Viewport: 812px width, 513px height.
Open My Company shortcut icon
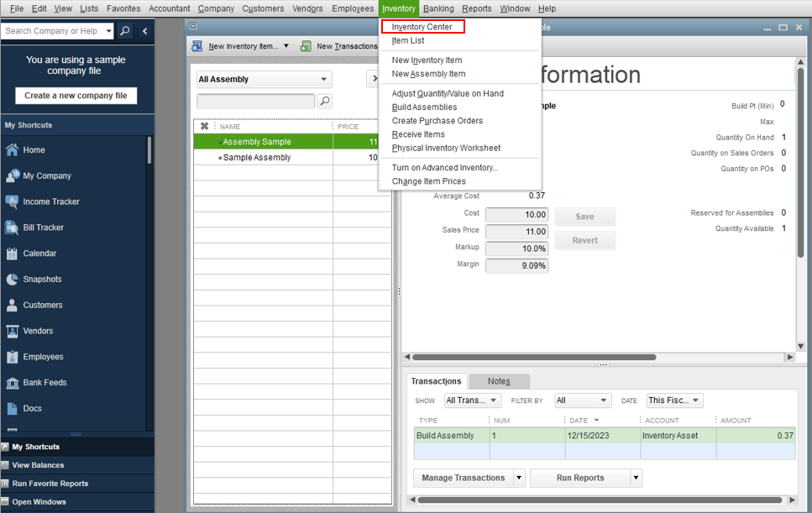12,176
